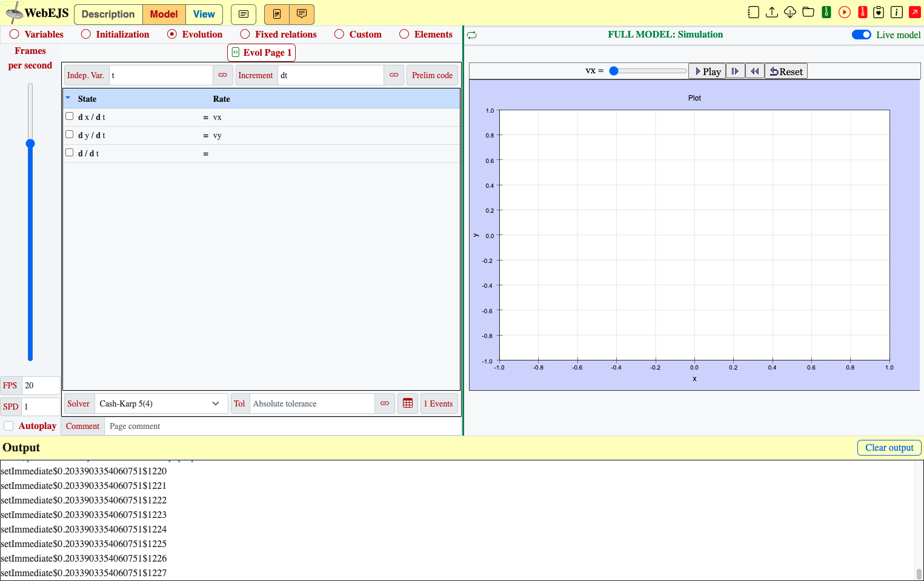This screenshot has height=581, width=924.
Task: Click the Play simulation button
Action: 707,71
